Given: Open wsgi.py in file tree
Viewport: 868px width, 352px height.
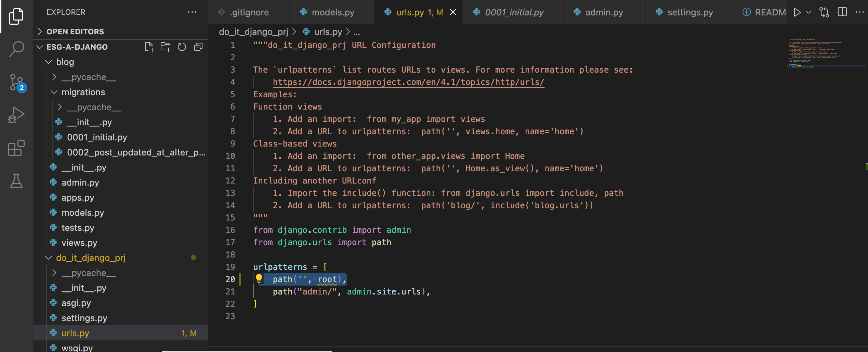Looking at the screenshot, I should point(120,347).
